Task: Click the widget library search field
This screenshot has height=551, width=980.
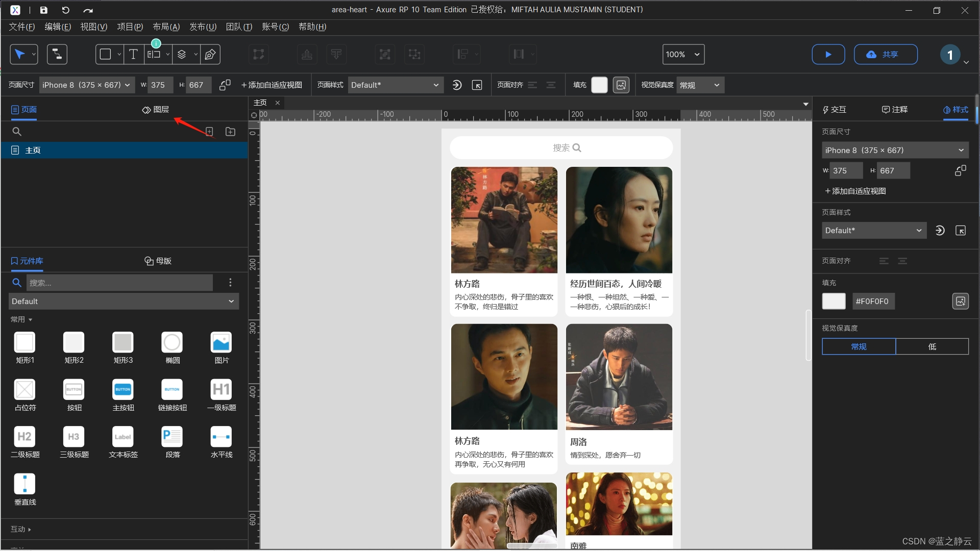Action: 119,283
